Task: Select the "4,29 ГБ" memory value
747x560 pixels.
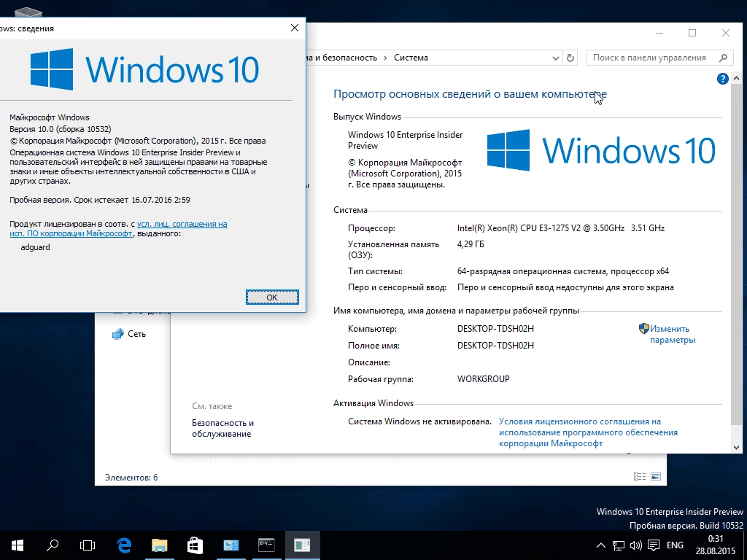Action: pos(471,244)
